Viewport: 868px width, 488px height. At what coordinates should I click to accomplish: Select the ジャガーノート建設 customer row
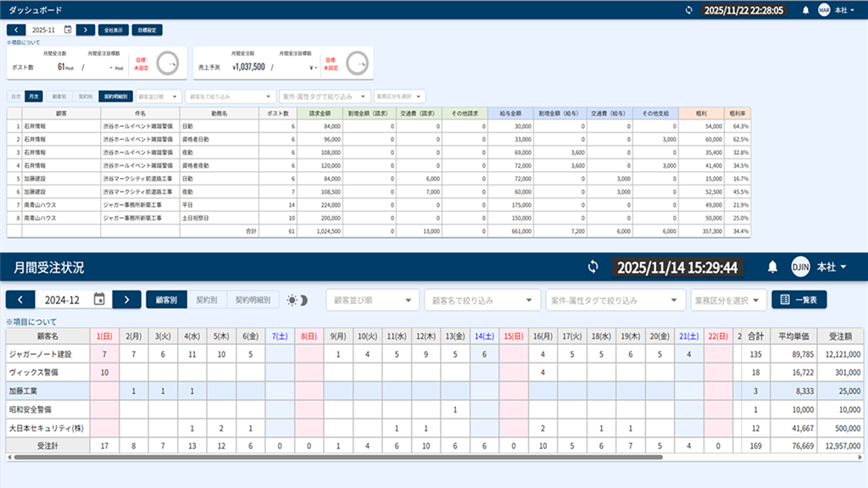pos(433,354)
